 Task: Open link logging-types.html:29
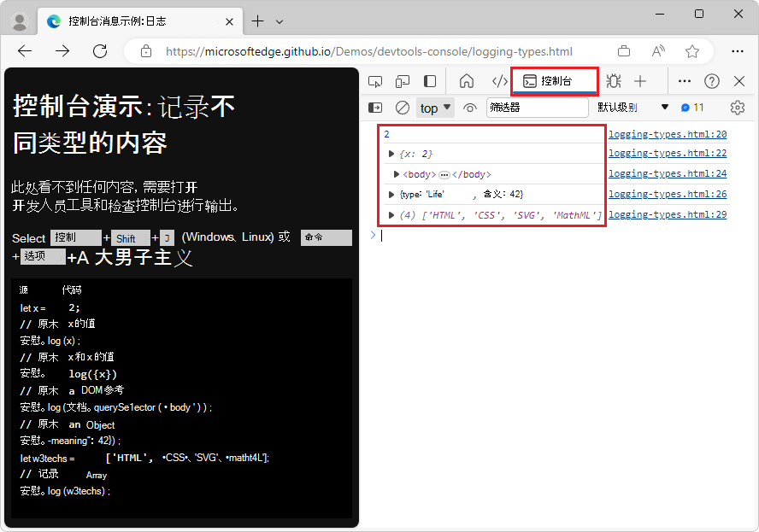(x=668, y=214)
